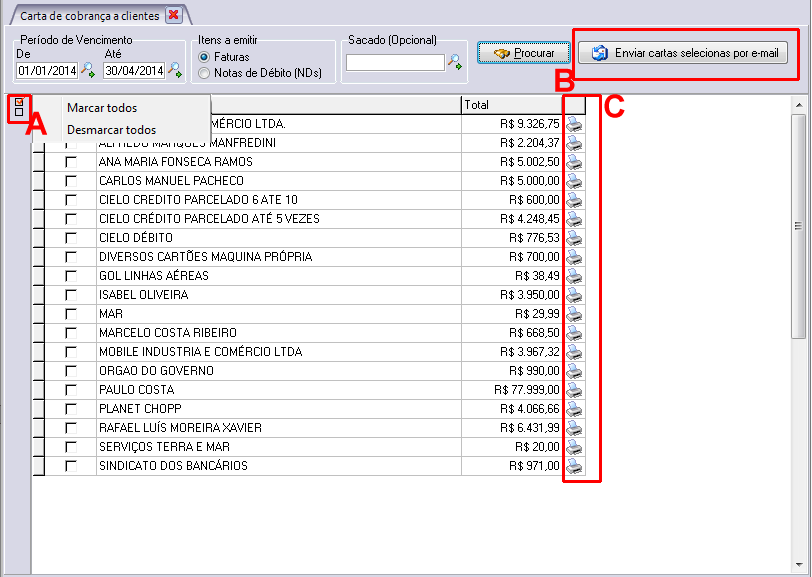Click the Total column header
Viewport: 812px width, 577px height.
[x=512, y=105]
